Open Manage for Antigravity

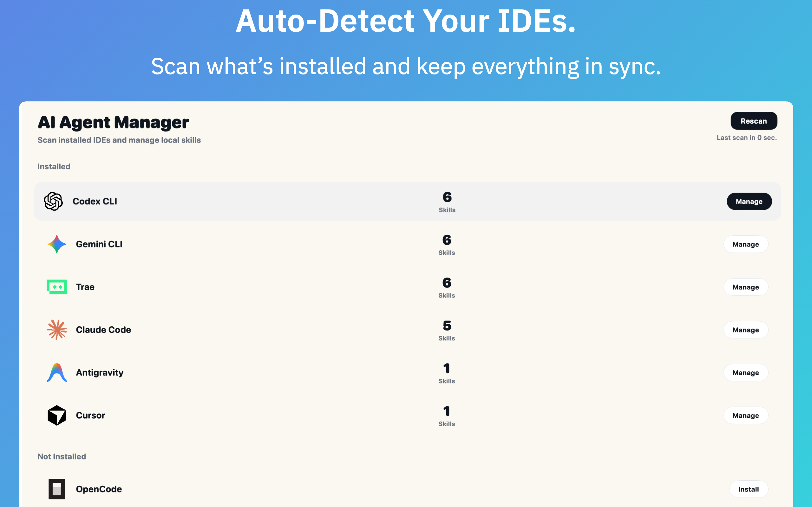point(746,373)
